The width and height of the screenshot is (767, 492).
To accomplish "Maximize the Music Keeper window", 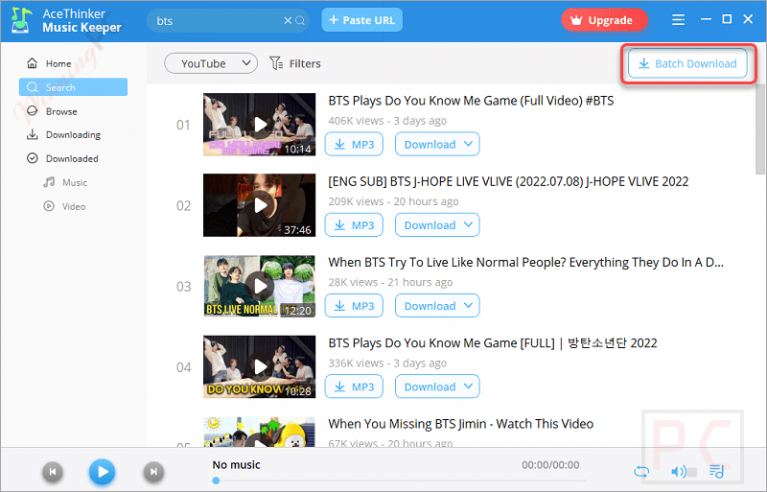I will click(727, 20).
